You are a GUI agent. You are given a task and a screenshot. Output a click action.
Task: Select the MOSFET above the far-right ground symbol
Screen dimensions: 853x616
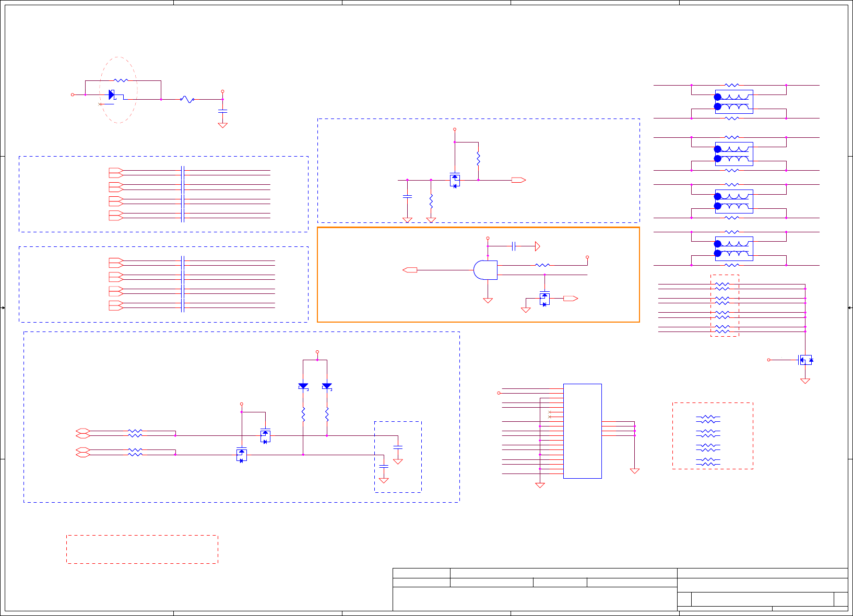(805, 360)
